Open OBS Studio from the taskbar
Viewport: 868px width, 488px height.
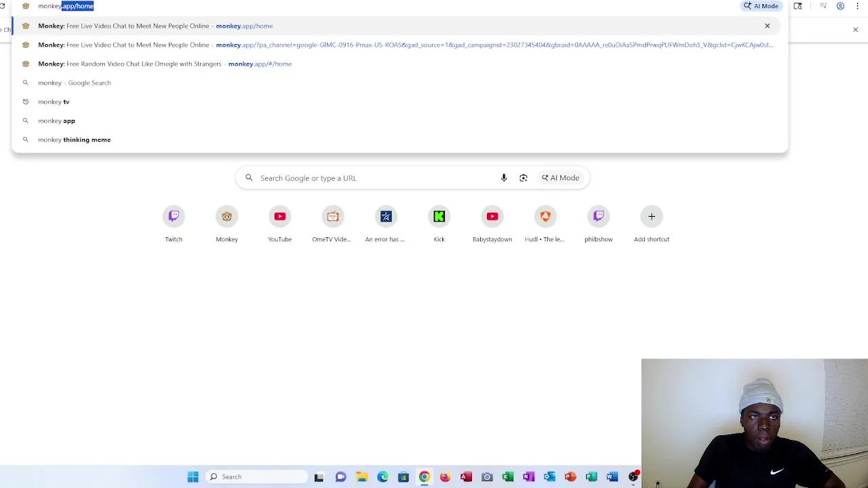click(x=633, y=476)
